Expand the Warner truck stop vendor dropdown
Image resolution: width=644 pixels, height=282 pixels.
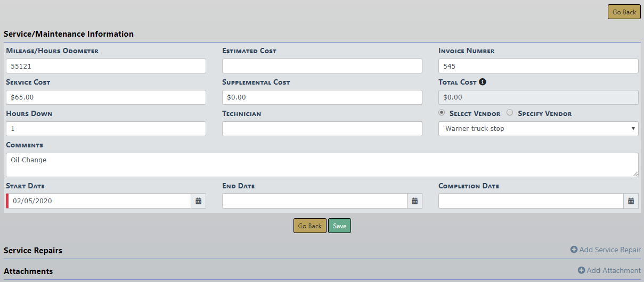538,129
